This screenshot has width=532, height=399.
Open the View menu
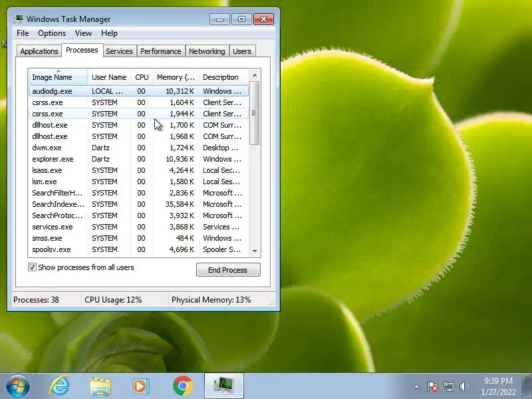pyautogui.click(x=84, y=33)
